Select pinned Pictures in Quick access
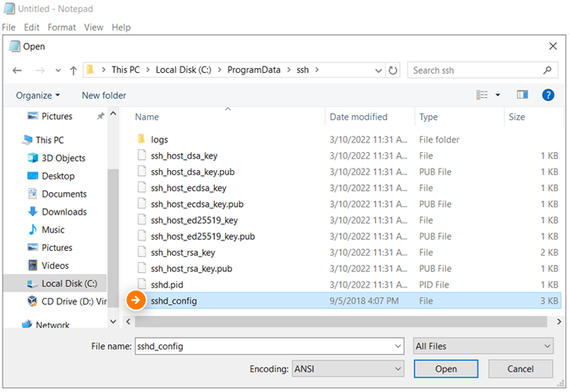This screenshot has height=392, width=570. [56, 116]
